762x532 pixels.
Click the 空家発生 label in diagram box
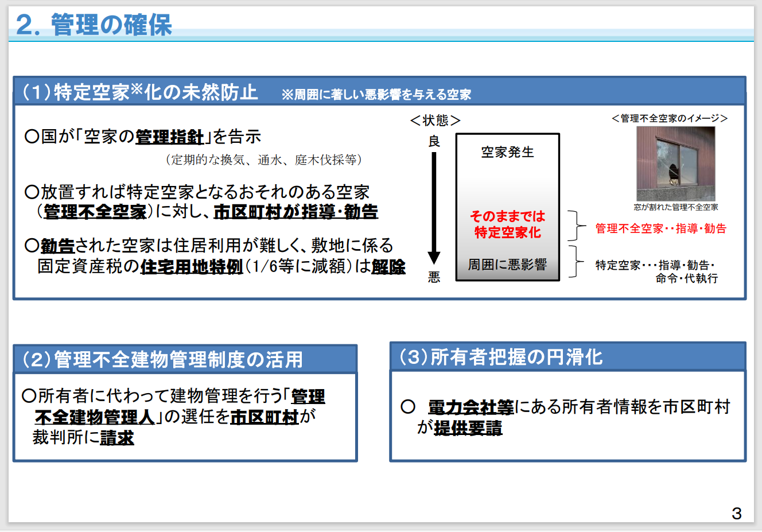tap(507, 152)
